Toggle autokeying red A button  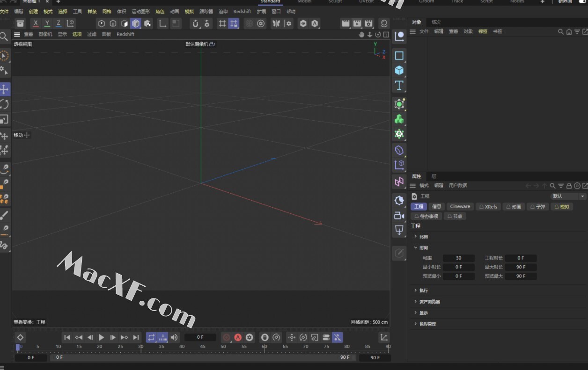click(x=238, y=337)
